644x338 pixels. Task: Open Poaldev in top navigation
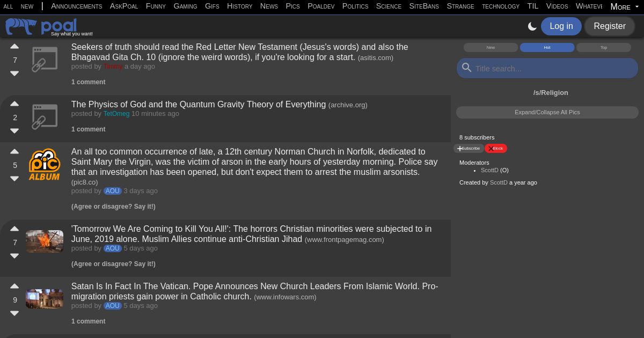pos(321,6)
